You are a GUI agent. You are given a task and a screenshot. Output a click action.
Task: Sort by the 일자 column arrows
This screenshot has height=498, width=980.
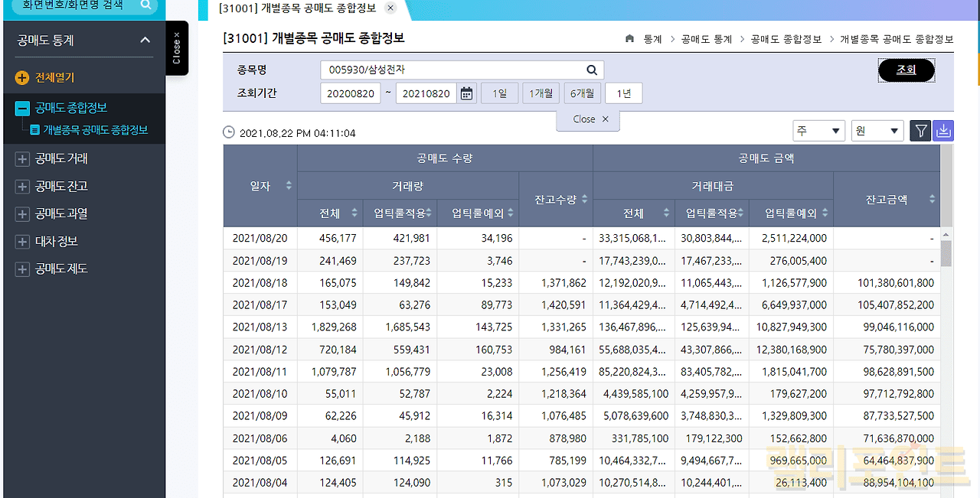[x=289, y=186]
